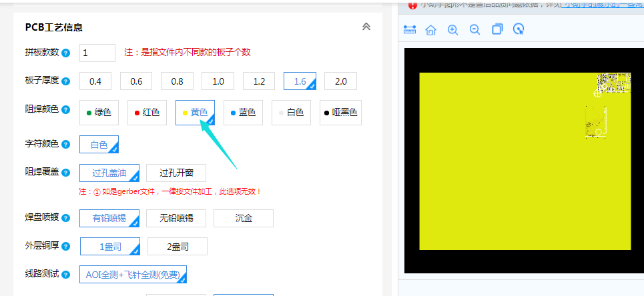Select the 蓝色 solder mask color swatch
The width and height of the screenshot is (644, 296).
pos(243,113)
